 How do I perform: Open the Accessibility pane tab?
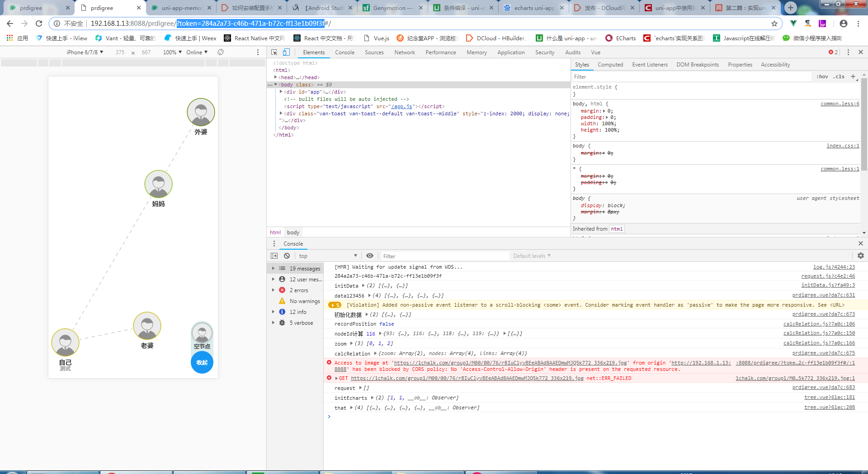pyautogui.click(x=775, y=65)
